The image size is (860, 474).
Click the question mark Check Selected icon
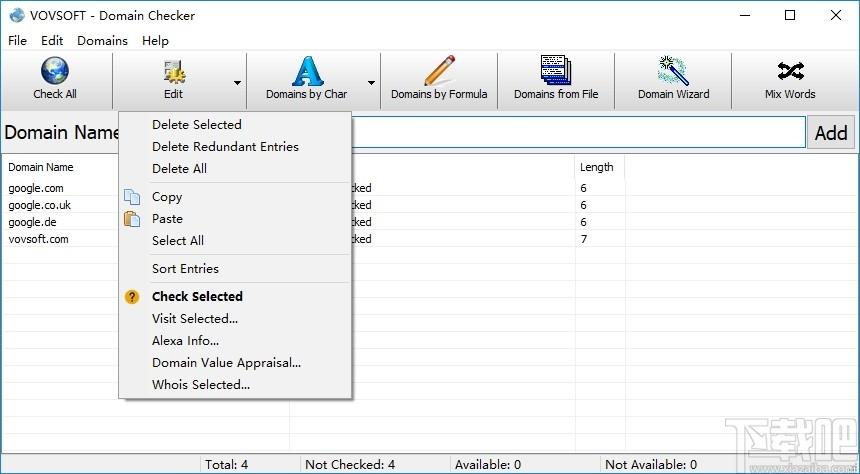(x=132, y=297)
